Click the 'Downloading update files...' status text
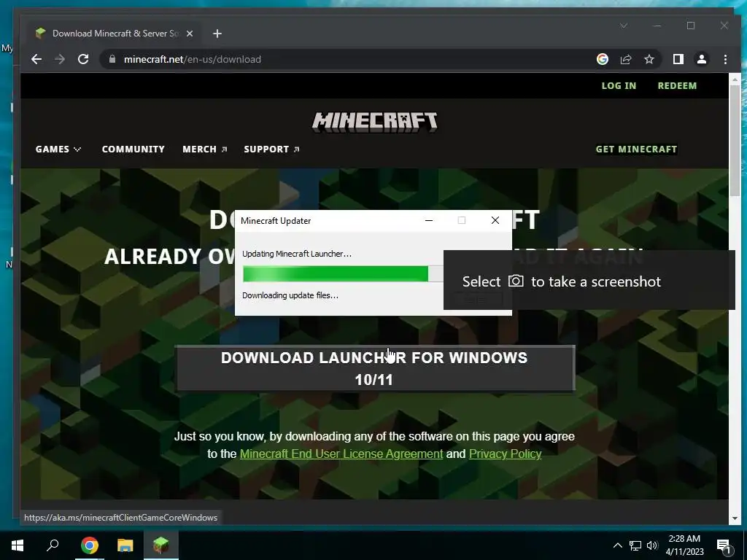The width and height of the screenshot is (747, 560). (290, 295)
